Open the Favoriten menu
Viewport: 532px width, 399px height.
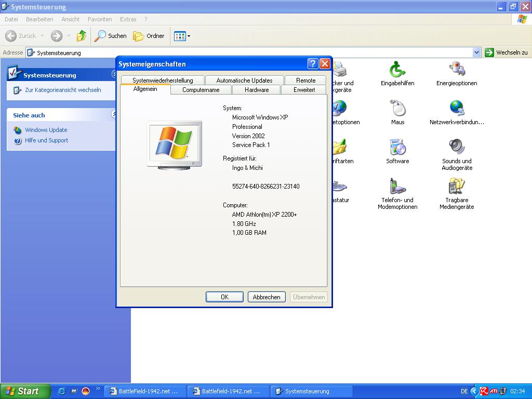point(100,19)
